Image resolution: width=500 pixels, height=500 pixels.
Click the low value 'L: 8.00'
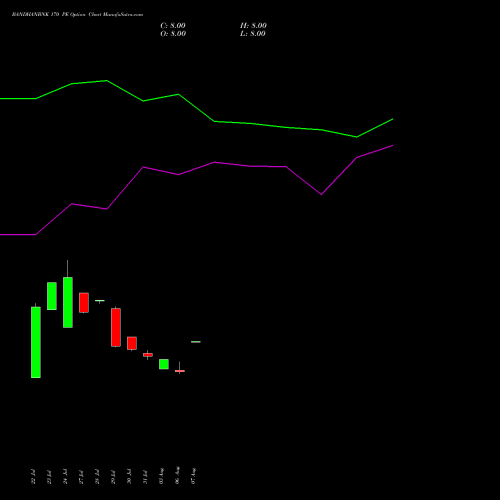coord(253,34)
